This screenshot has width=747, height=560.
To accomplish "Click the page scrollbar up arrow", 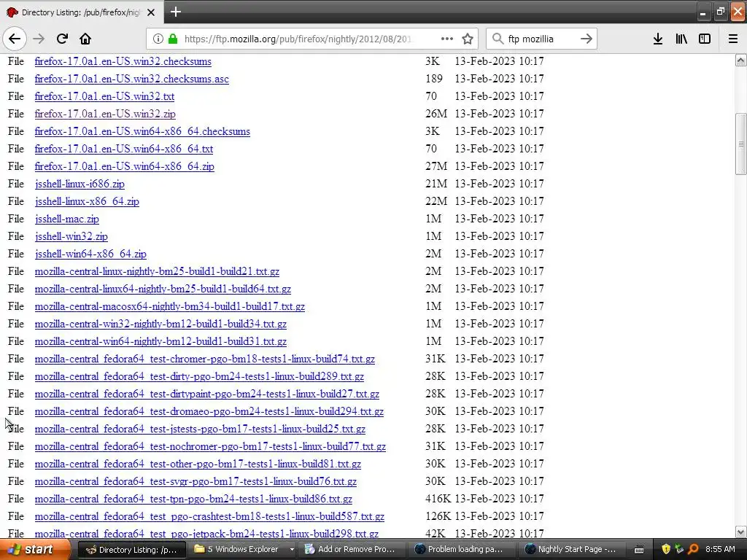I will [x=740, y=60].
